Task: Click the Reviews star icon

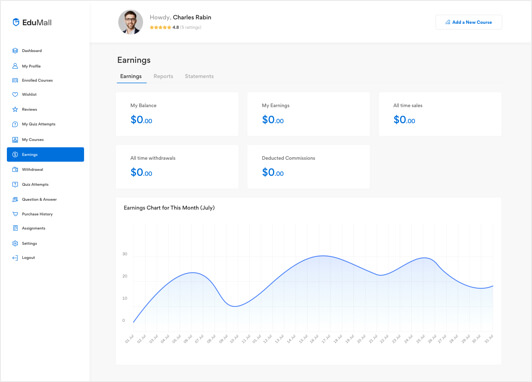Action: (x=15, y=109)
